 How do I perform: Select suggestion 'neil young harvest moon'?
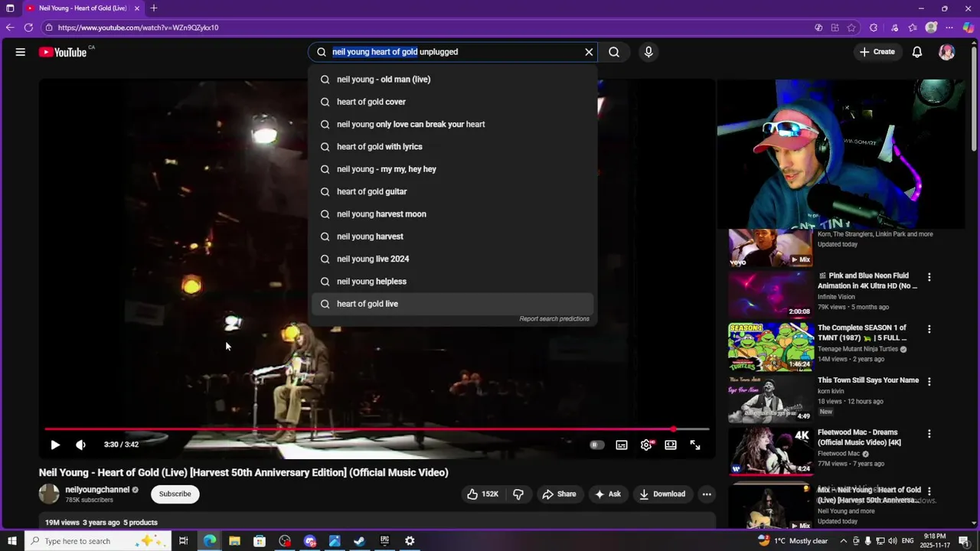tap(453, 214)
